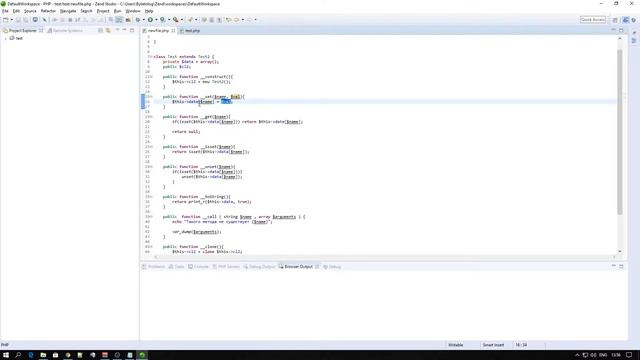This screenshot has height=360, width=640.
Task: Click the Search flashlight toolbar icon
Action: pyautogui.click(x=190, y=20)
